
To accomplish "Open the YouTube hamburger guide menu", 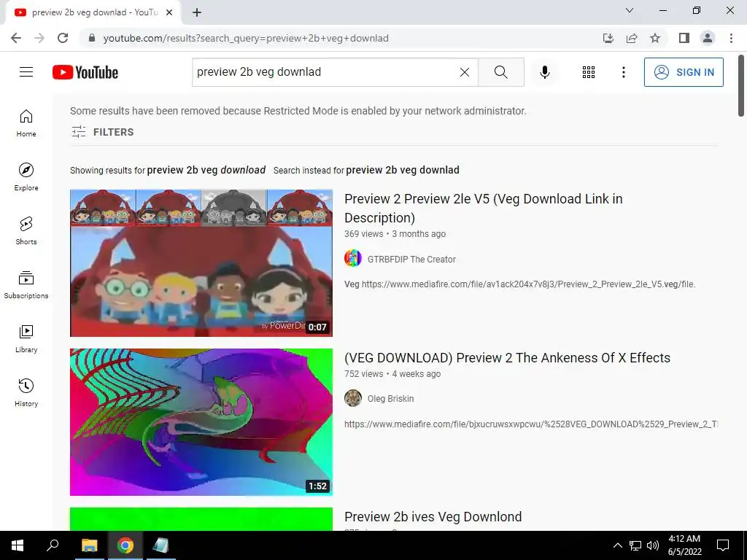I will pos(26,72).
